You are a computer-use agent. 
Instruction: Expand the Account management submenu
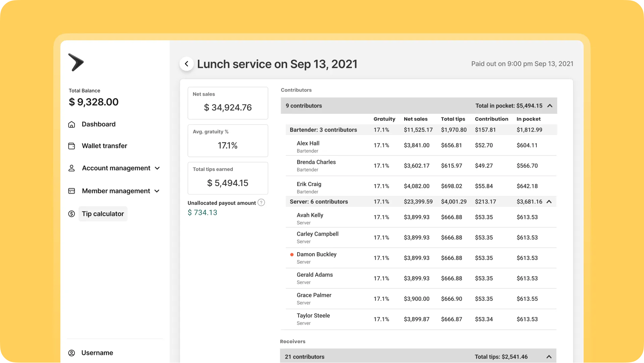157,168
